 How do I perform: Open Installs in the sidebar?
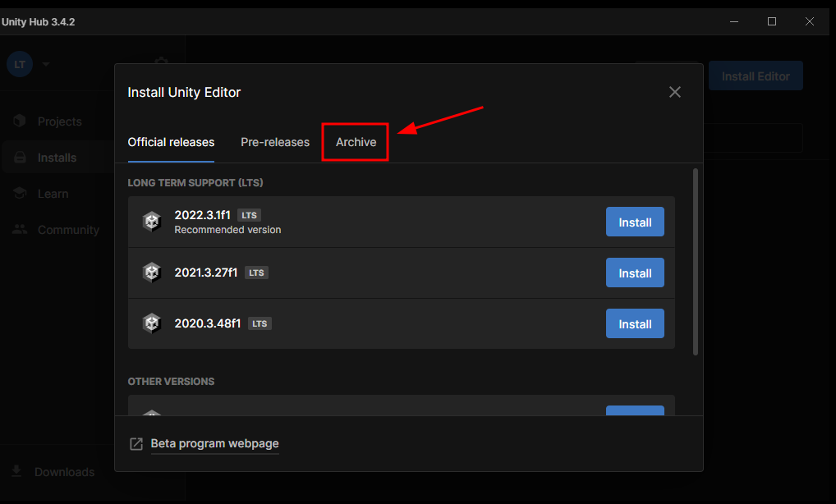(58, 158)
